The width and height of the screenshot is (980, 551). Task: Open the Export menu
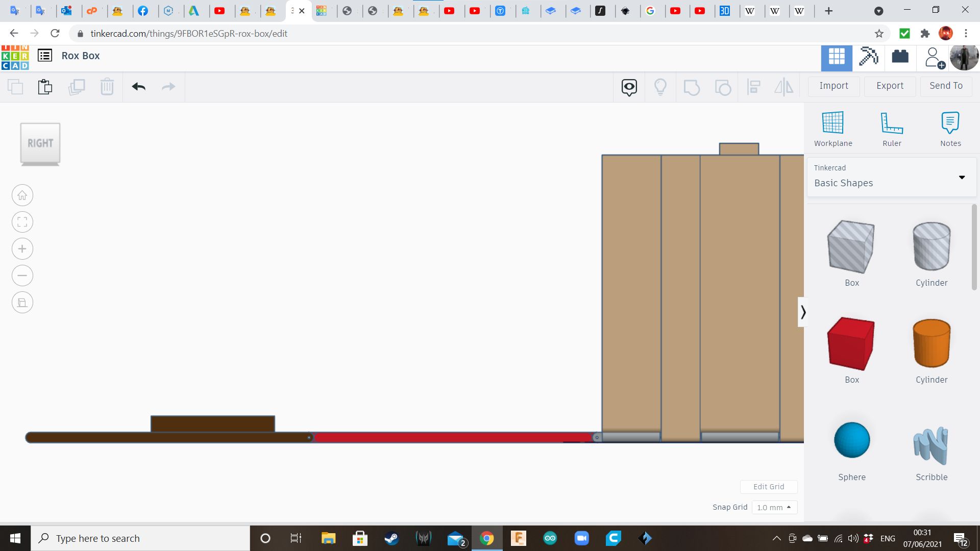(890, 86)
